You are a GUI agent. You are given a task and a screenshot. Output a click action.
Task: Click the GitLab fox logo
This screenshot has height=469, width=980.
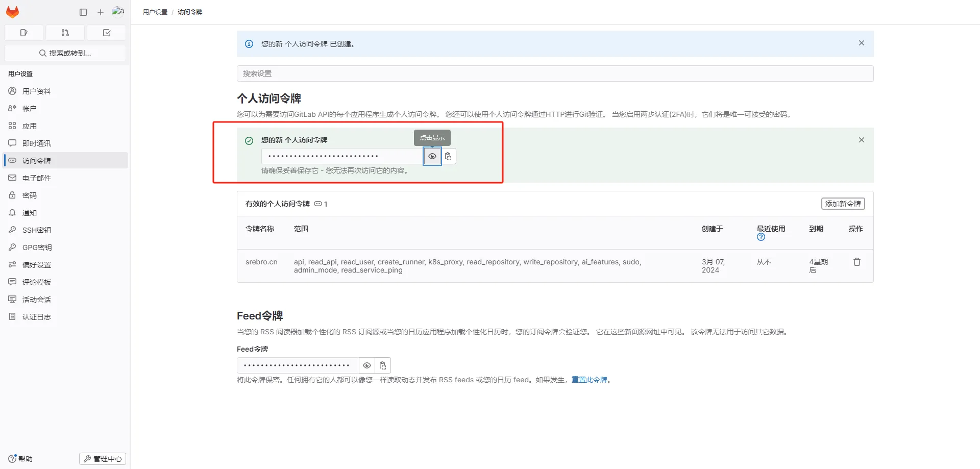pyautogui.click(x=12, y=12)
